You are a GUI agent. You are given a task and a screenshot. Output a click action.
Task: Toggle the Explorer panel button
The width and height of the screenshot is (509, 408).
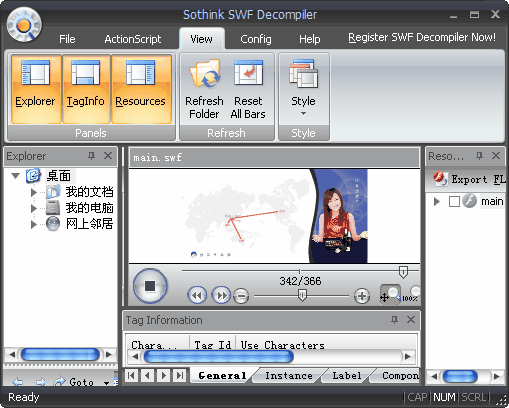point(36,88)
